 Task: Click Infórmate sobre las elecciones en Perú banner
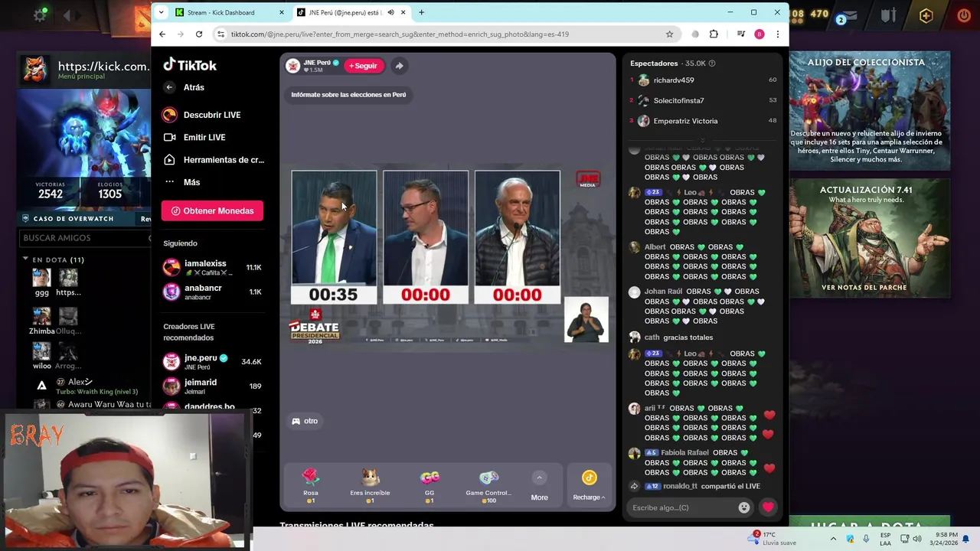(348, 95)
